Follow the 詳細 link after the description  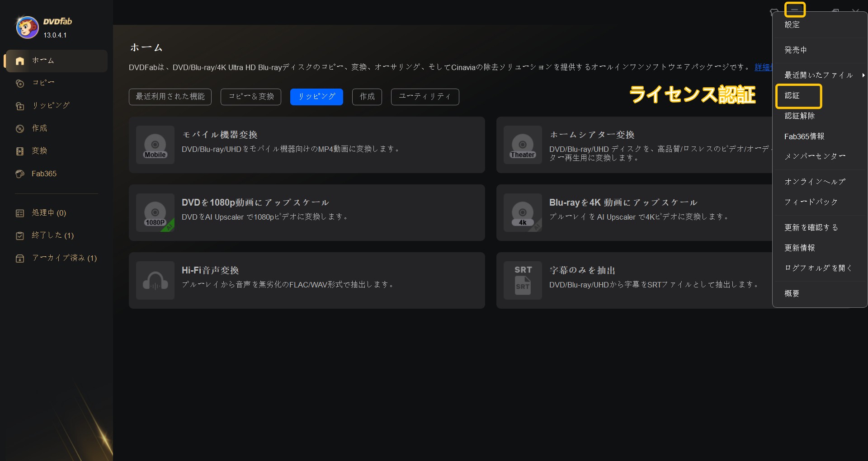coord(763,67)
